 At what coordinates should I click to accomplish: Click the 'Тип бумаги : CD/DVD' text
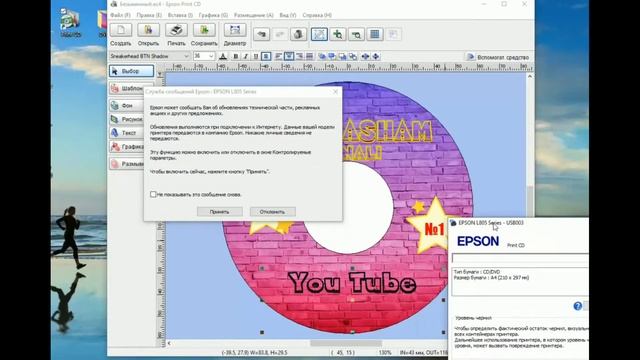(x=477, y=272)
